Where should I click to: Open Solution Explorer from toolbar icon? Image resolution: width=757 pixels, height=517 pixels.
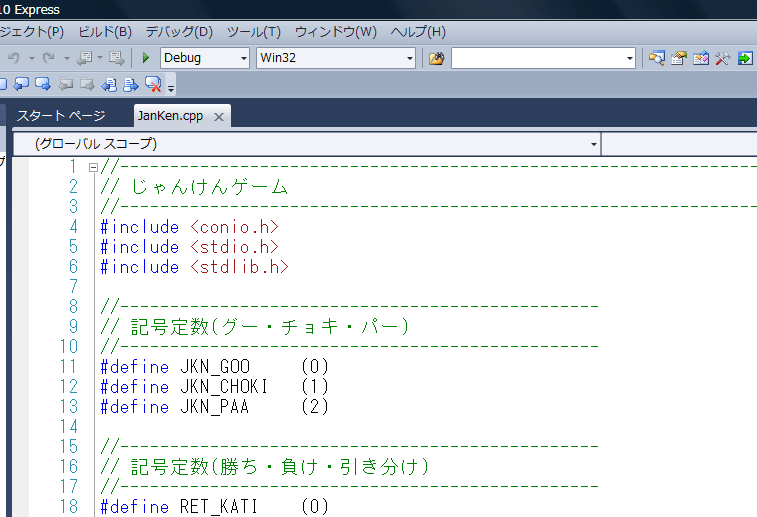point(656,58)
